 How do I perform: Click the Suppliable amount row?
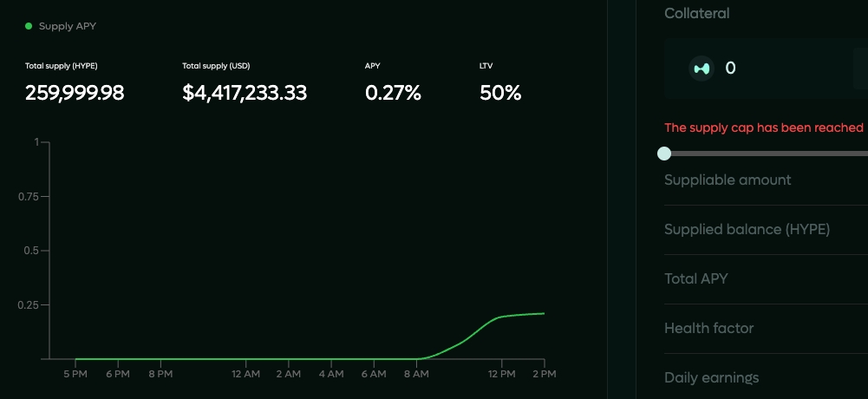767,180
